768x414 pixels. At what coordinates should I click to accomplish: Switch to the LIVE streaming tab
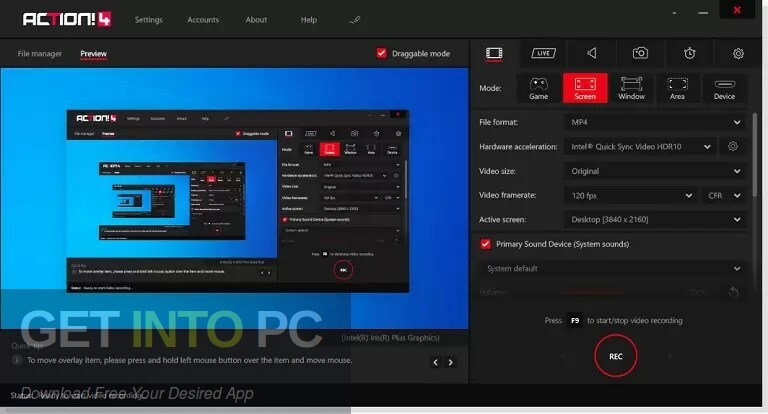click(543, 53)
